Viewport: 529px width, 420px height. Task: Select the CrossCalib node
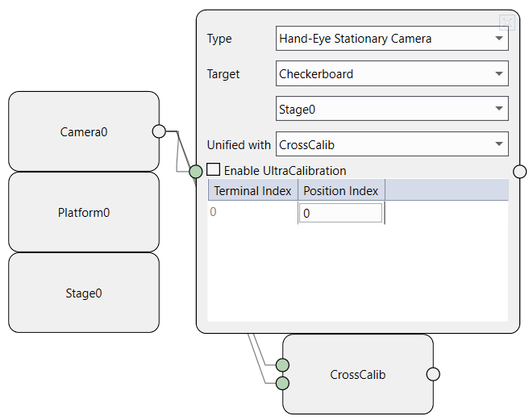pos(357,375)
